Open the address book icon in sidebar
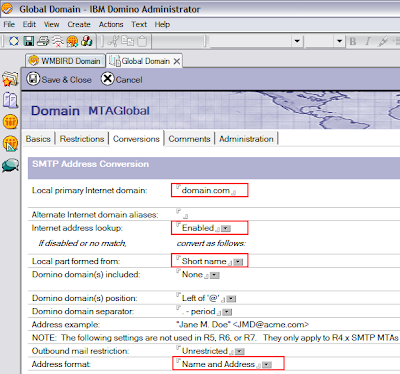 10,100
